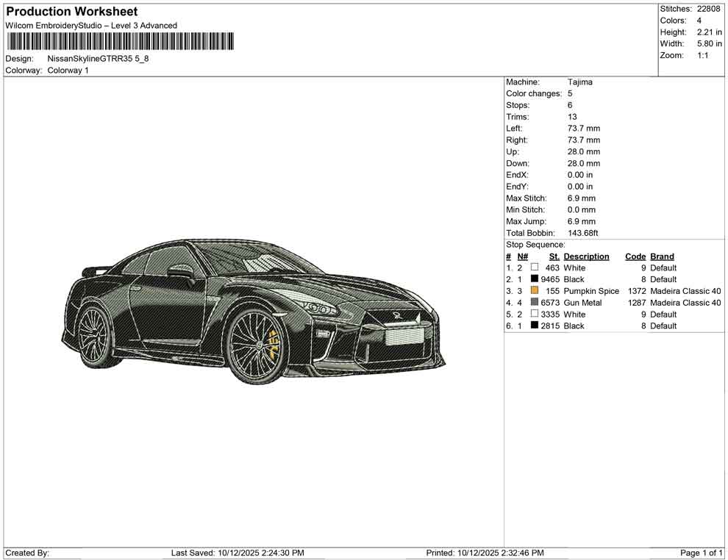The height and width of the screenshot is (560, 728).
Task: Click the white swatch in stop sequence row 5
Action: pyautogui.click(x=535, y=314)
